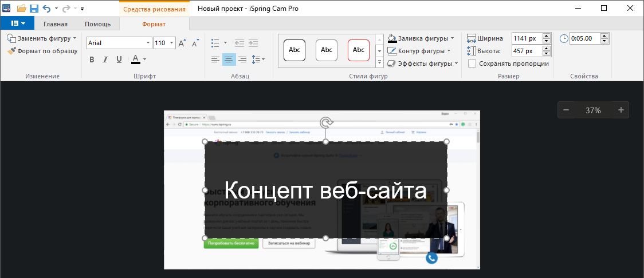
Task: Align text to the left
Action: 215,59
